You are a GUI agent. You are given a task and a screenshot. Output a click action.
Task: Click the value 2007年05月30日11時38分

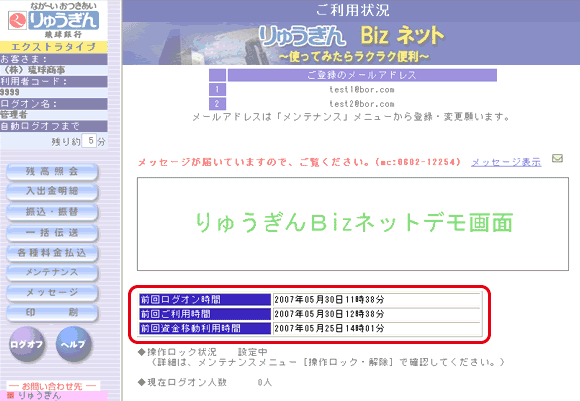pos(329,299)
